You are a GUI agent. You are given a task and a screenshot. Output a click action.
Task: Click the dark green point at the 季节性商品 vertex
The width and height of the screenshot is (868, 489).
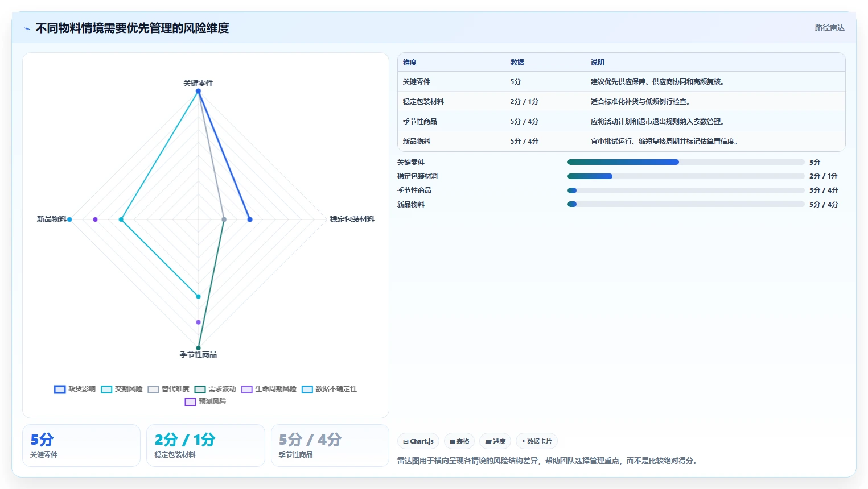pos(198,348)
